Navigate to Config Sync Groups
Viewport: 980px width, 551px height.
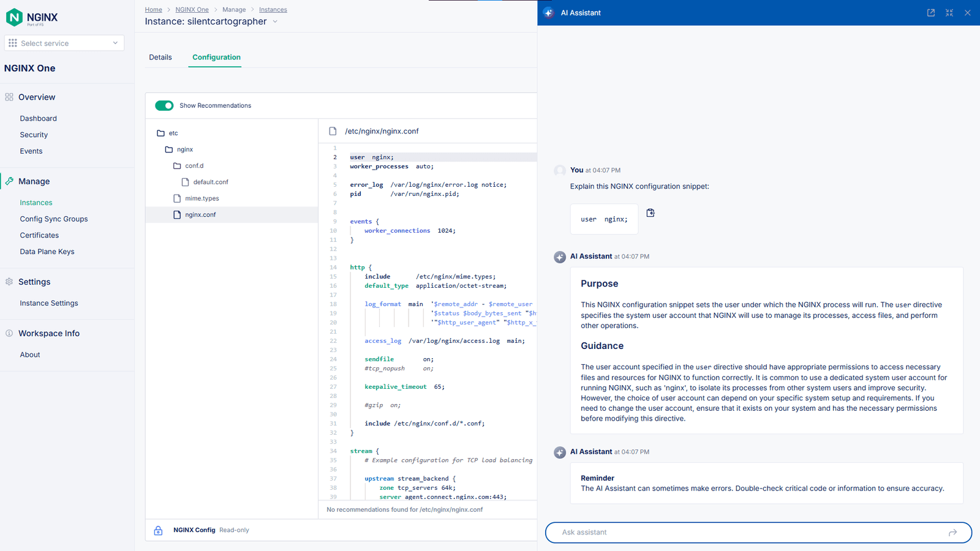click(53, 219)
